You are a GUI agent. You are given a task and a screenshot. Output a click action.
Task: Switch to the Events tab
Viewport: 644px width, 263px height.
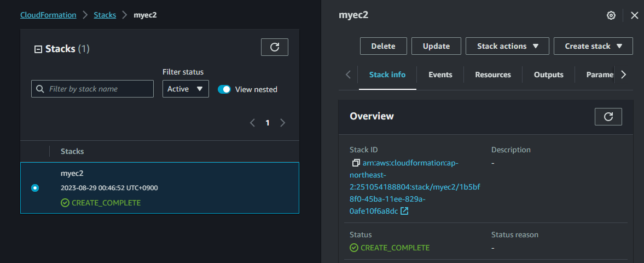tap(440, 75)
